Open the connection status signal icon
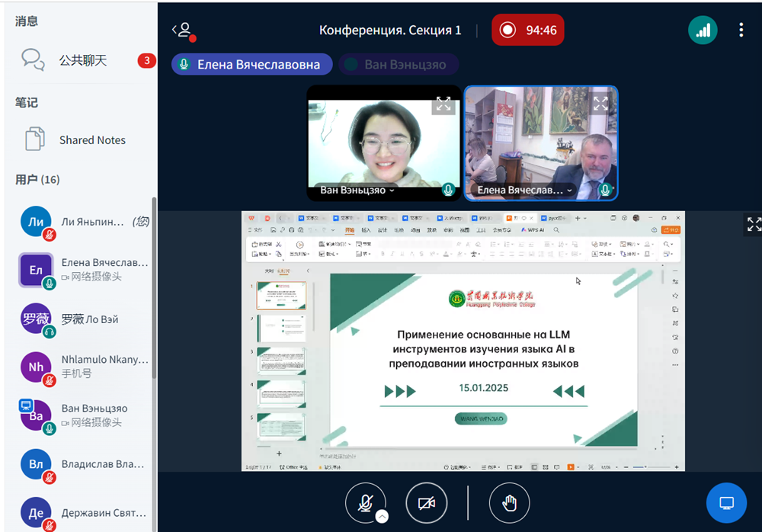 click(x=703, y=30)
